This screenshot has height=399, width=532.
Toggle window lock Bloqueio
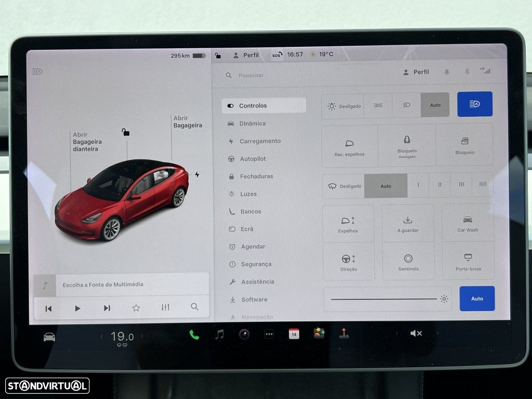click(x=464, y=145)
